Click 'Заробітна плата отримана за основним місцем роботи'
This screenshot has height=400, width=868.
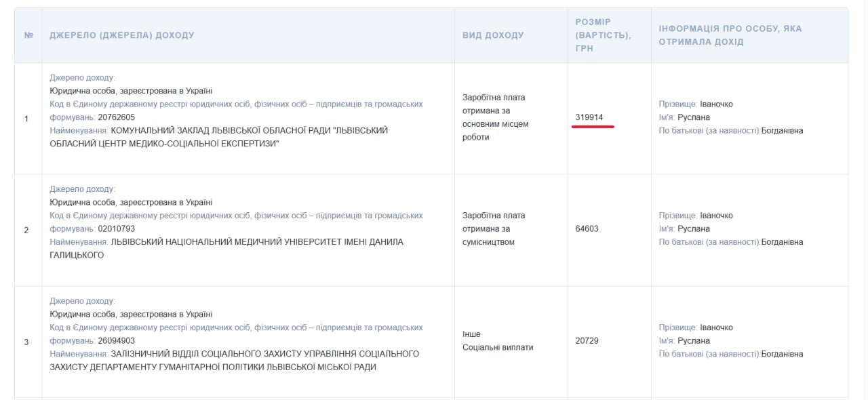495,117
